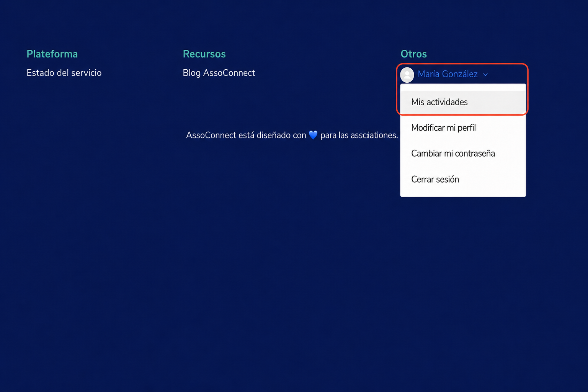
Task: Click the user avatar icon
Action: tap(407, 75)
